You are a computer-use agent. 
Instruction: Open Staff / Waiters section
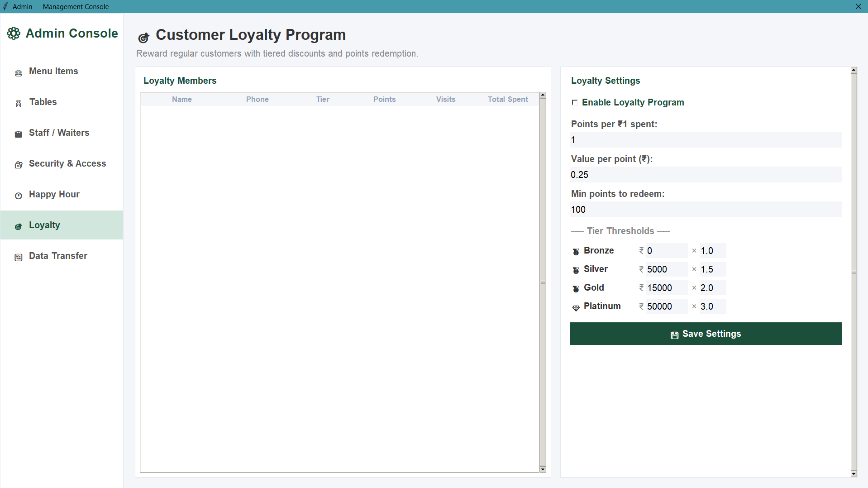point(62,133)
